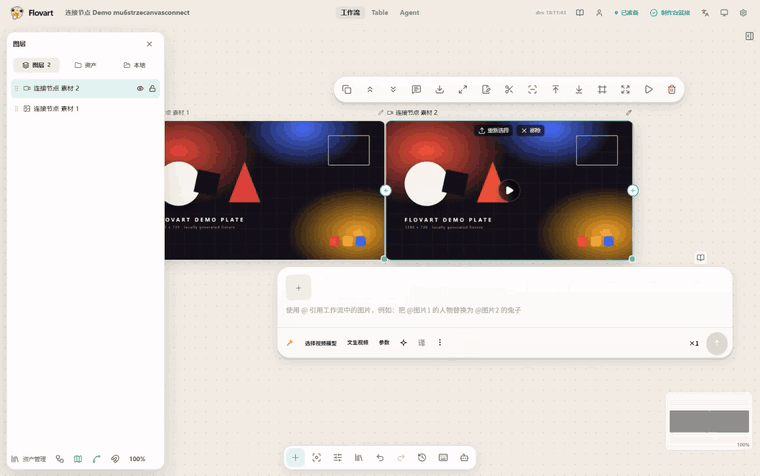Screen dimensions: 760x476
Task: Select layer row 连接节点 素材 2
Action: click(x=85, y=89)
